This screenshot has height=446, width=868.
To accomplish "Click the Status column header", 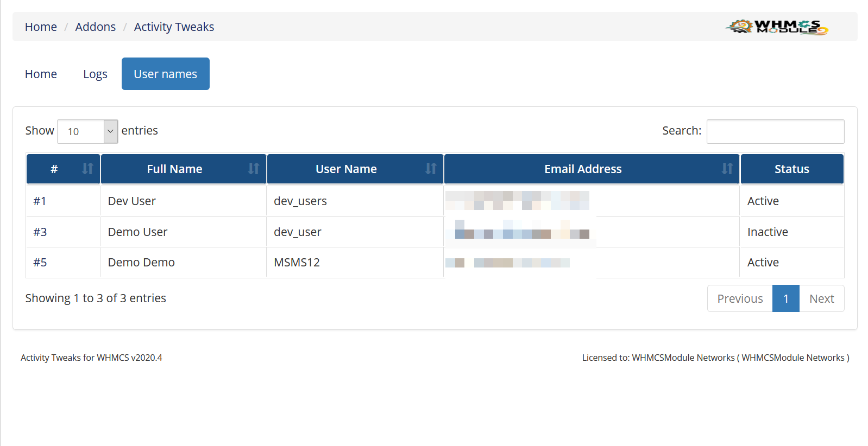I will click(792, 169).
